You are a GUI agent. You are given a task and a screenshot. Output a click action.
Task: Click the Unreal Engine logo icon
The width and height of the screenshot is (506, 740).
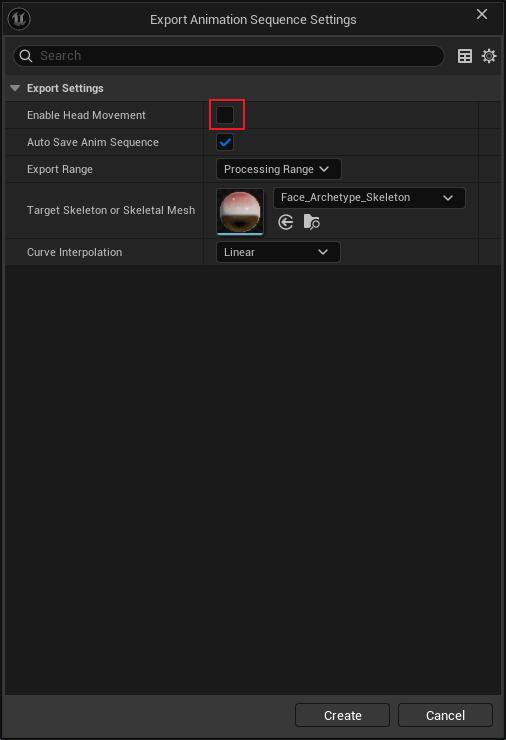coord(19,19)
